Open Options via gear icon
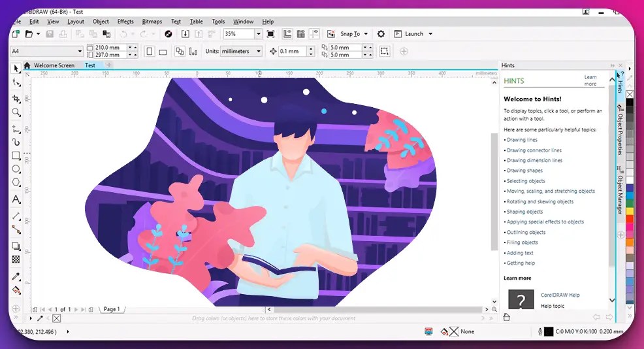This screenshot has width=644, height=349. pos(381,34)
